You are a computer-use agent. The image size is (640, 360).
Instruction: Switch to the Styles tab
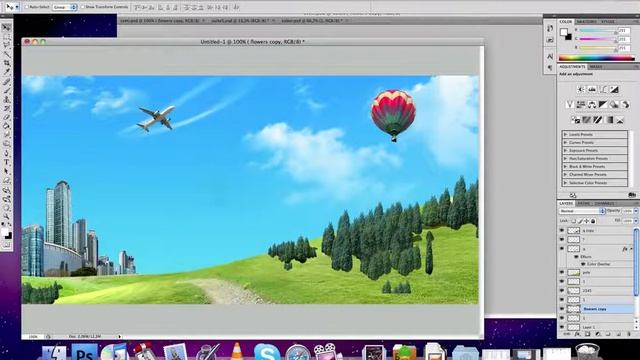point(608,22)
